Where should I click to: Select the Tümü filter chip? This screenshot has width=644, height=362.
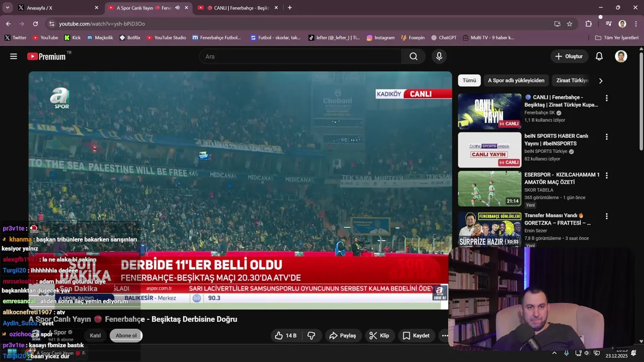point(469,80)
